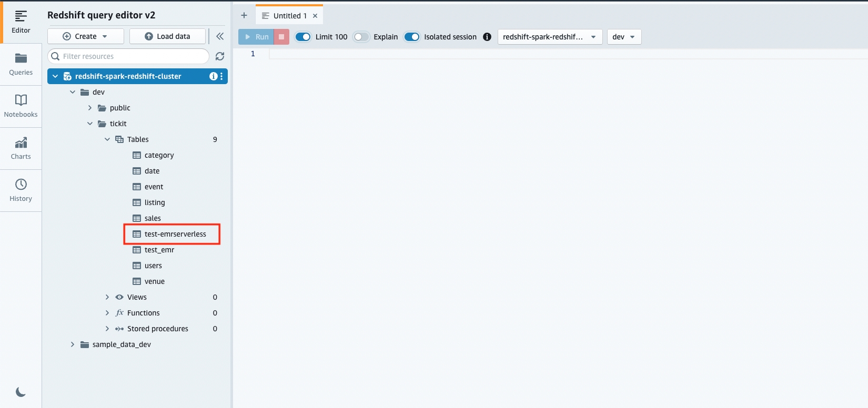This screenshot has width=868, height=408.
Task: Stop the running query with the red stop button
Action: pyautogui.click(x=281, y=37)
